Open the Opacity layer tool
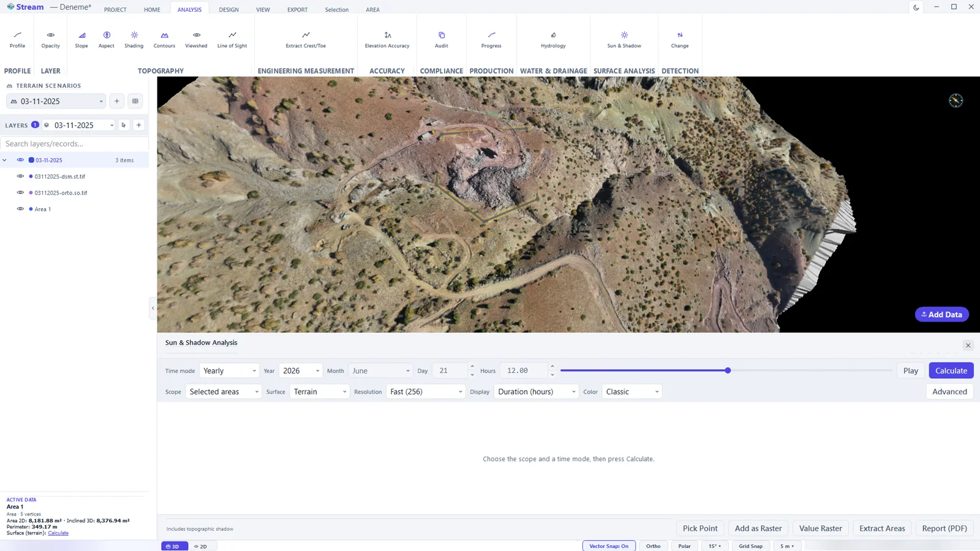The image size is (980, 551). click(50, 40)
